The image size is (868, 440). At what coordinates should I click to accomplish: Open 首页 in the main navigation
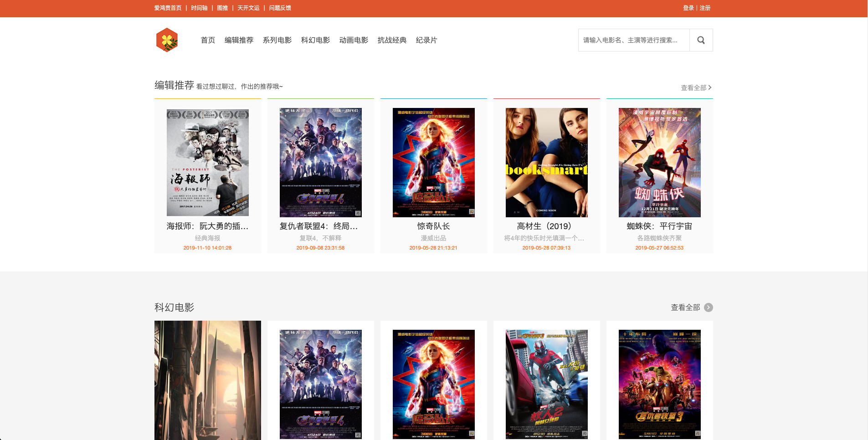click(208, 40)
